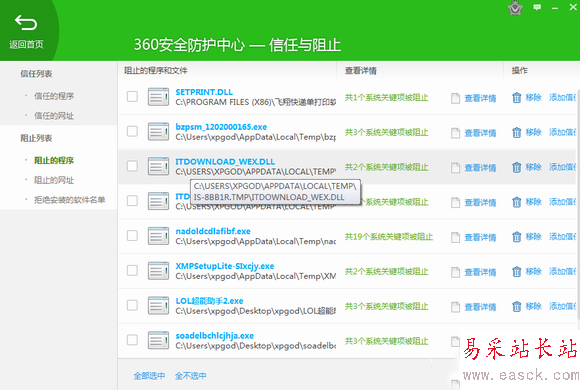The height and width of the screenshot is (390, 580).
Task: Click details document icon for bzpsm_1202000165.exe
Action: [x=455, y=133]
